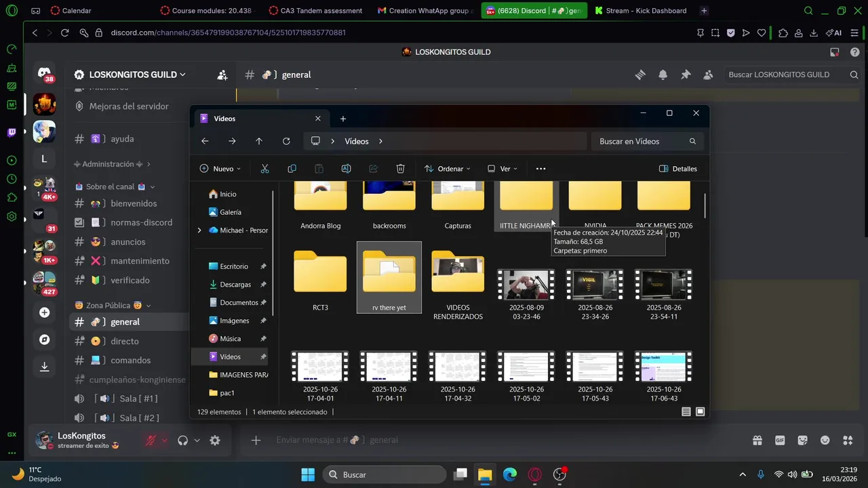Click the Windows taskbar Buscar search box
Image resolution: width=868 pixels, height=488 pixels.
384,474
